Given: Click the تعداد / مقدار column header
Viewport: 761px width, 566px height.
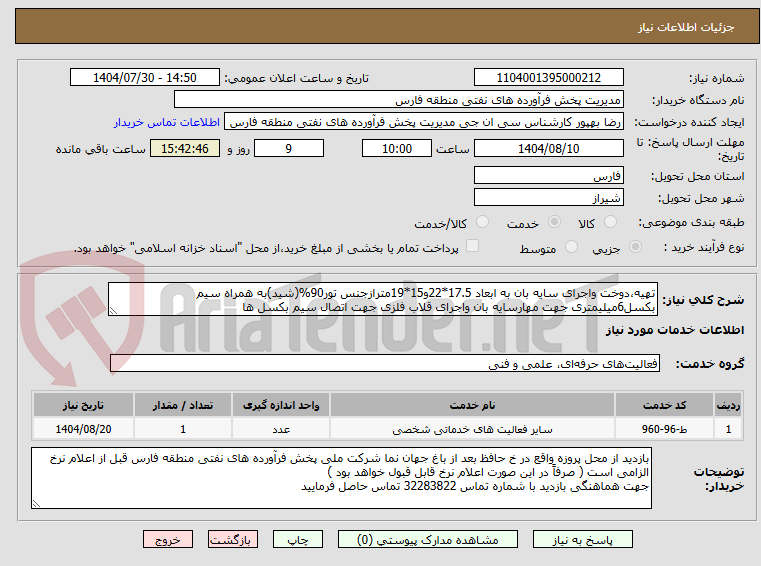Looking at the screenshot, I should tap(183, 405).
